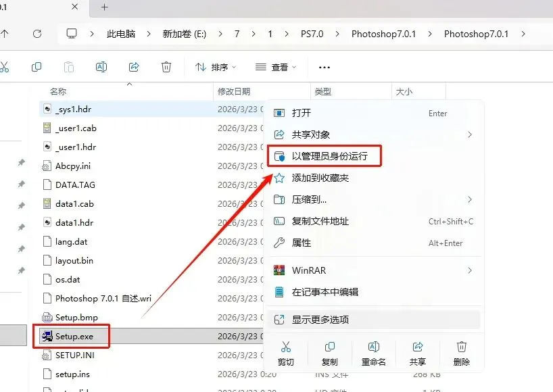This screenshot has width=553, height=392.
Task: Click the 名称 column header
Action: 58,92
